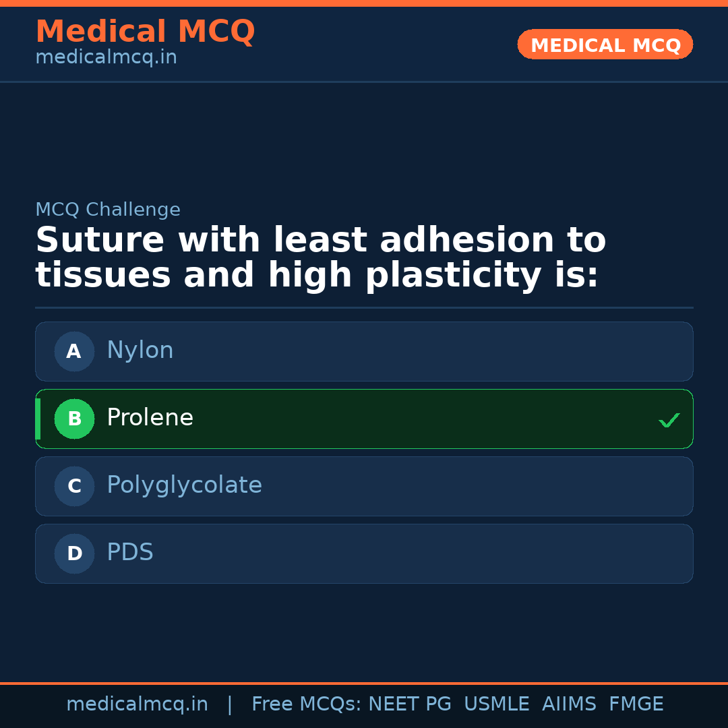Pick the Polyglycolate answer option

coord(364,486)
